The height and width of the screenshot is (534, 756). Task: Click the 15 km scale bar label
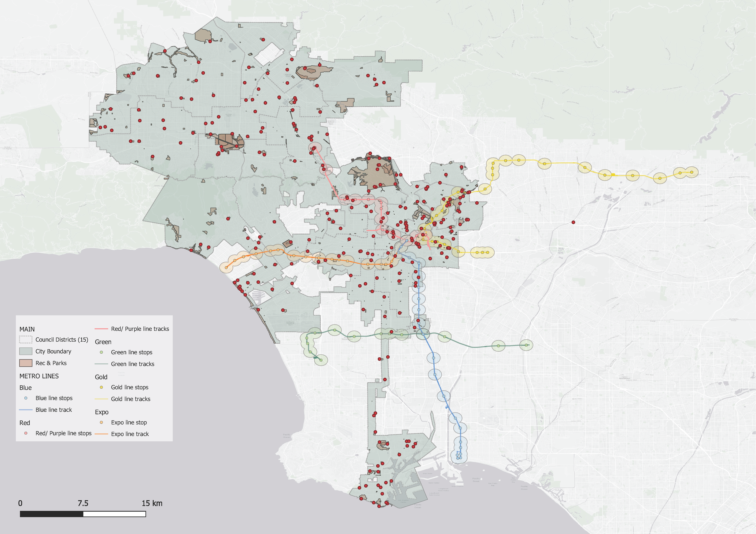152,503
